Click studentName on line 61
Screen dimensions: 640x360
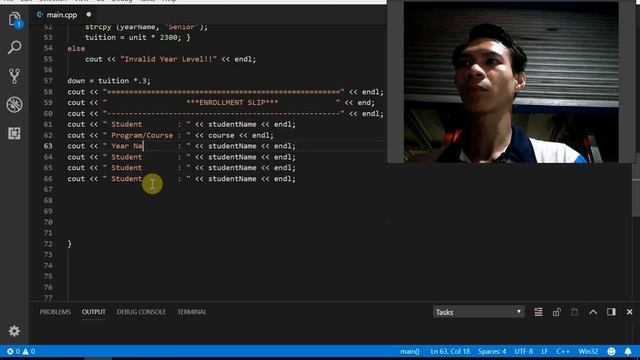click(x=232, y=124)
